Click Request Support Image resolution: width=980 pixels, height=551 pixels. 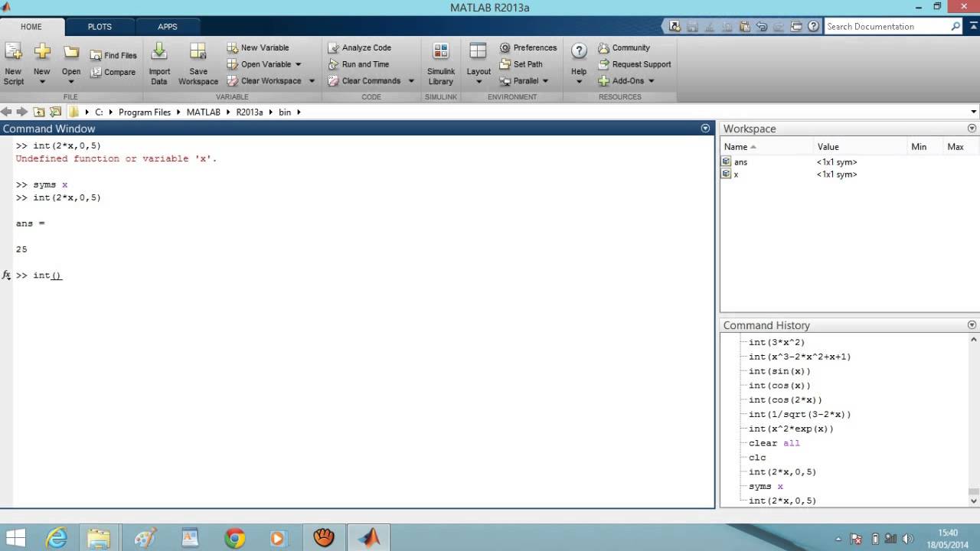pos(634,64)
